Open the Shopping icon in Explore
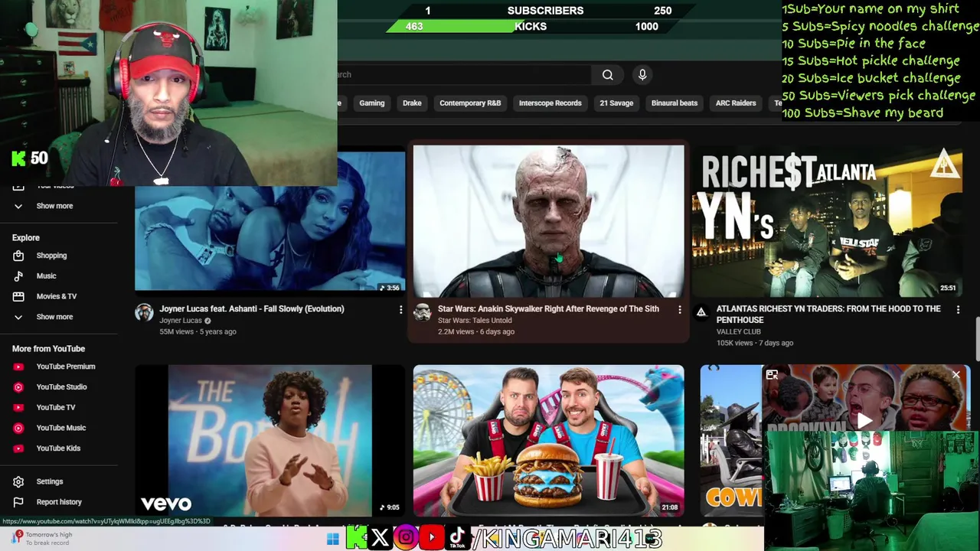Screen dimensions: 980x551 click(x=18, y=256)
